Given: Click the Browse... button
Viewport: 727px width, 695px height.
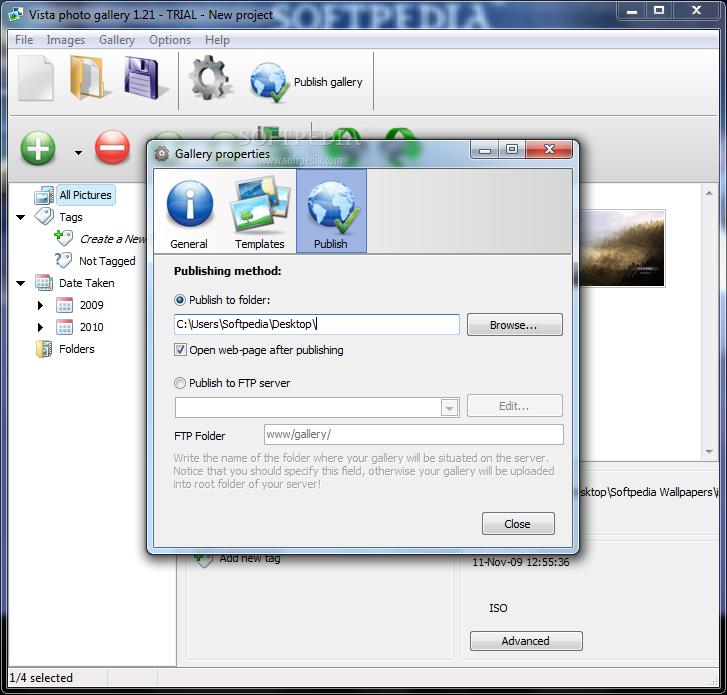Looking at the screenshot, I should coord(514,325).
